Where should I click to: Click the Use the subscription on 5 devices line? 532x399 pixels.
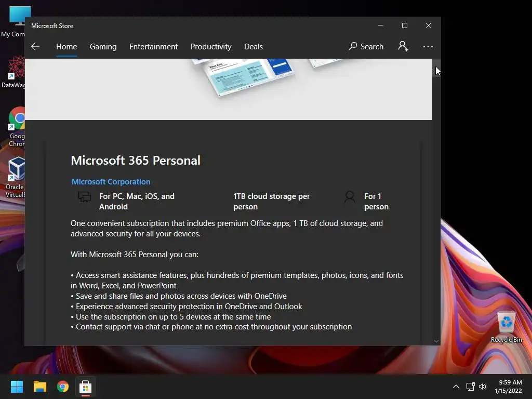click(171, 316)
